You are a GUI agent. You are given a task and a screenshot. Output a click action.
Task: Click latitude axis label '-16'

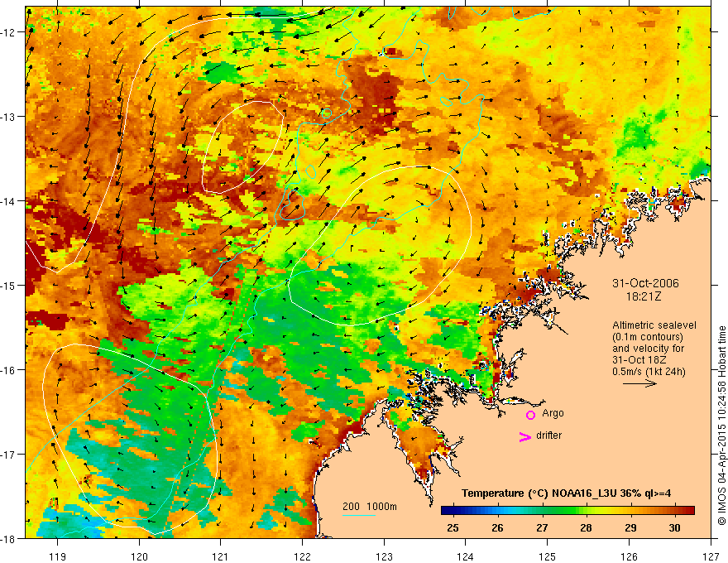point(8,370)
